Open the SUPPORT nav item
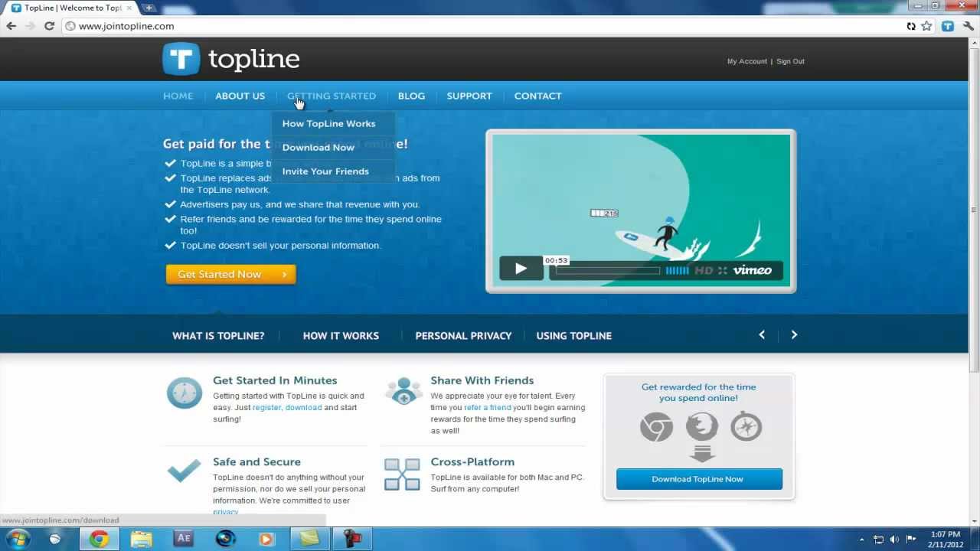This screenshot has height=551, width=980. coord(469,96)
